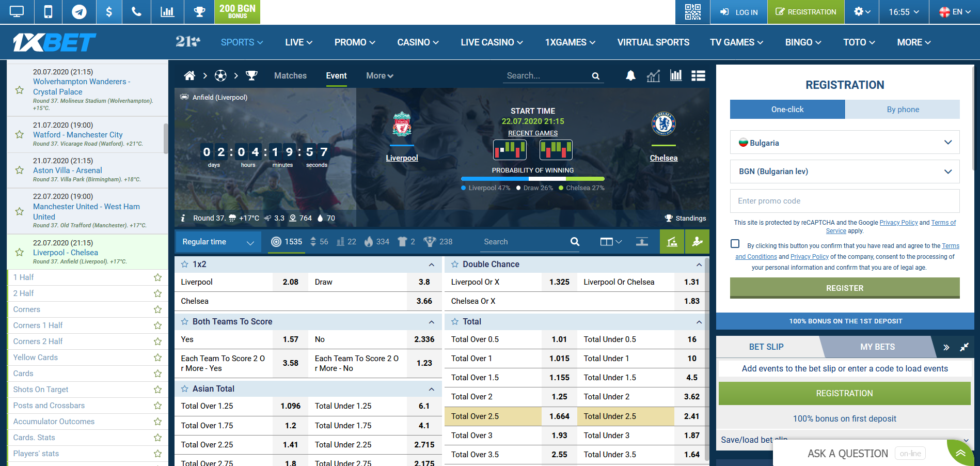
Task: Open settings gear dropdown
Action: pos(862,11)
